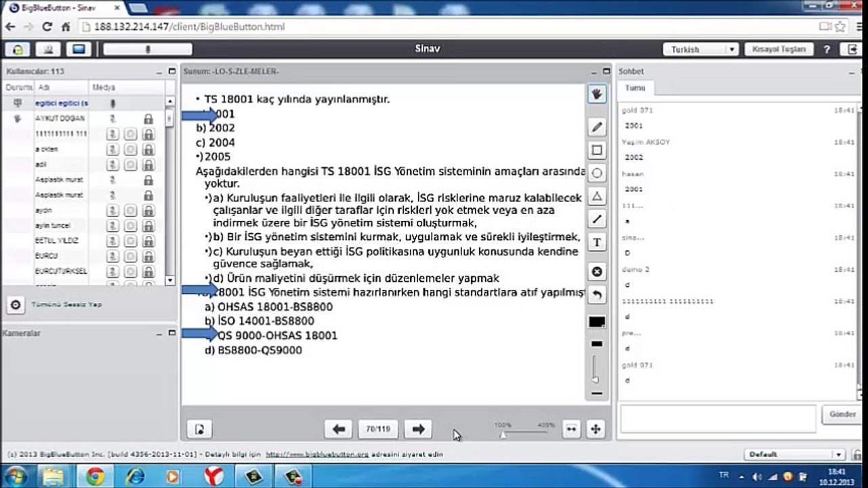Screen dimensions: 868x488
Task: Click the taskbar clock
Action: click(836, 476)
